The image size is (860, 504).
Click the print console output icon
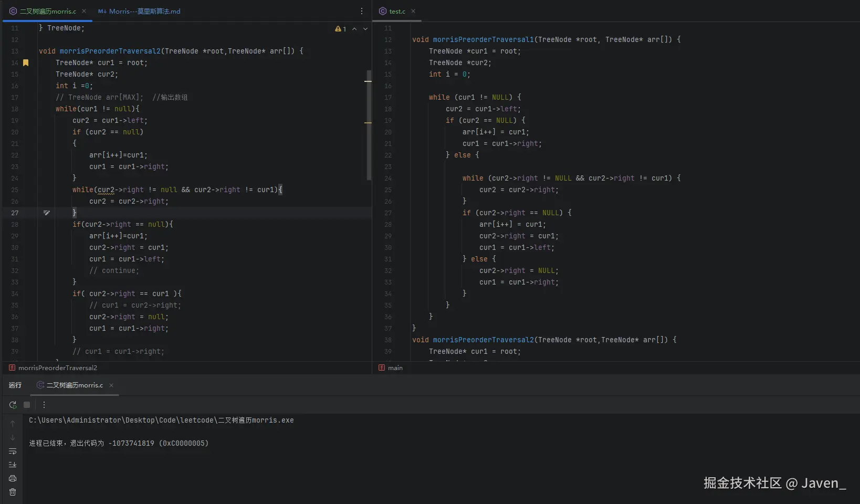click(x=13, y=478)
